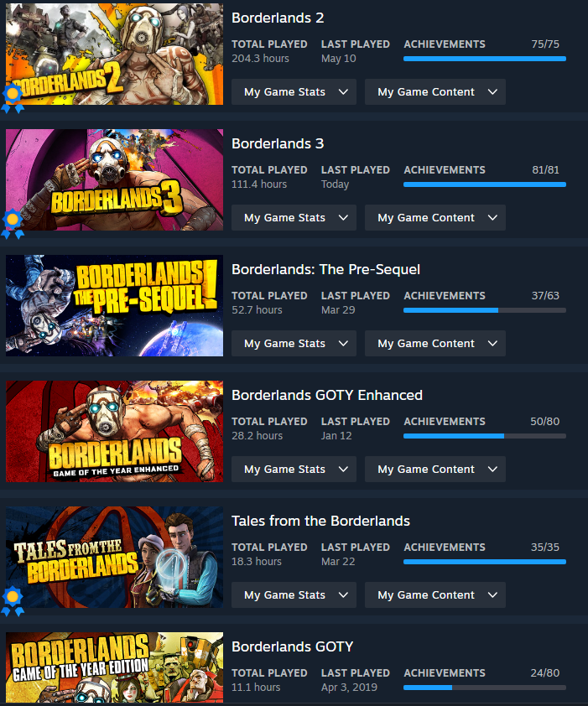Expand My Game Stats for The Pre-Sequel

tap(294, 344)
